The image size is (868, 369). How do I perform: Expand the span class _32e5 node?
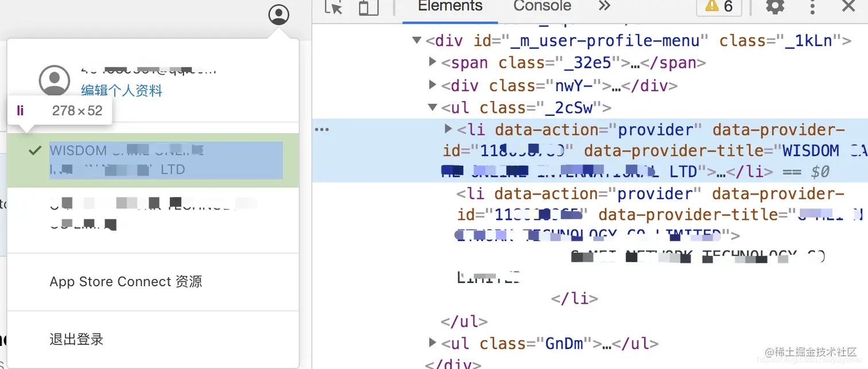pos(433,62)
